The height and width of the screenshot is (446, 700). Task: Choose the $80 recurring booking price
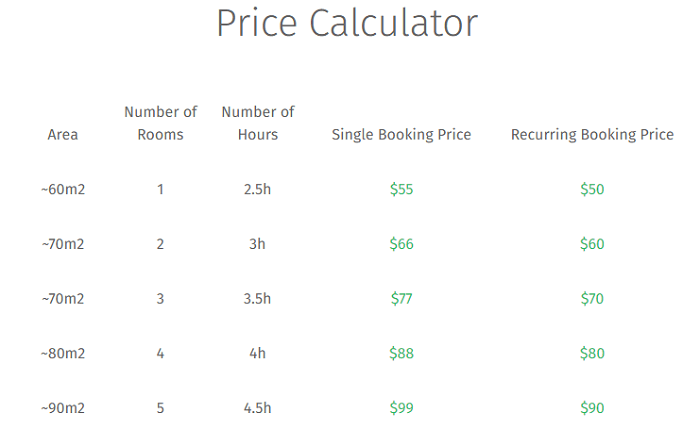pyautogui.click(x=592, y=353)
